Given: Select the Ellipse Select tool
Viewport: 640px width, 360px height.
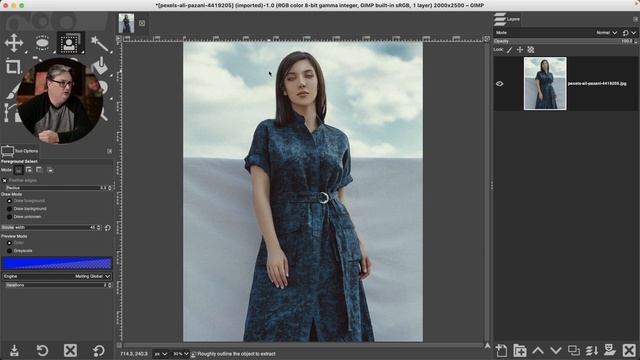Looking at the screenshot, I should [x=42, y=43].
